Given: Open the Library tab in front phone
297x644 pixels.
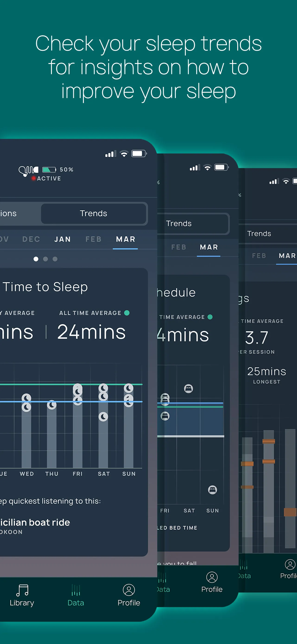Looking at the screenshot, I should 22,595.
